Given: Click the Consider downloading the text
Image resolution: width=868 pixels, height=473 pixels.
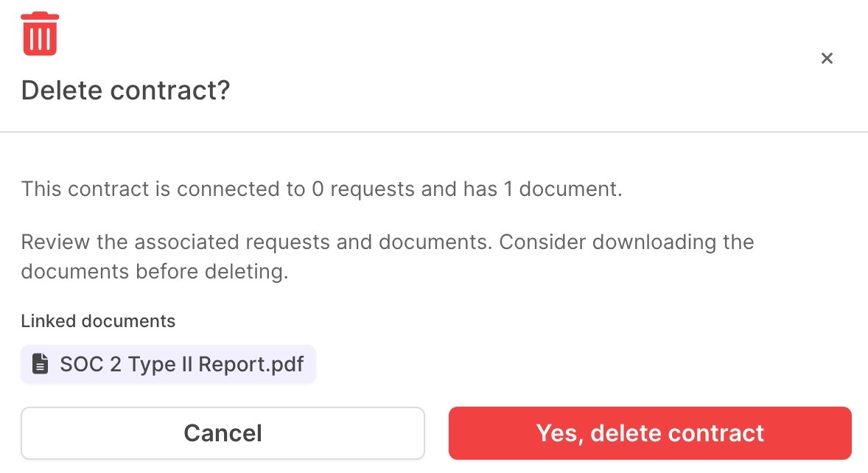Looking at the screenshot, I should tap(626, 242).
